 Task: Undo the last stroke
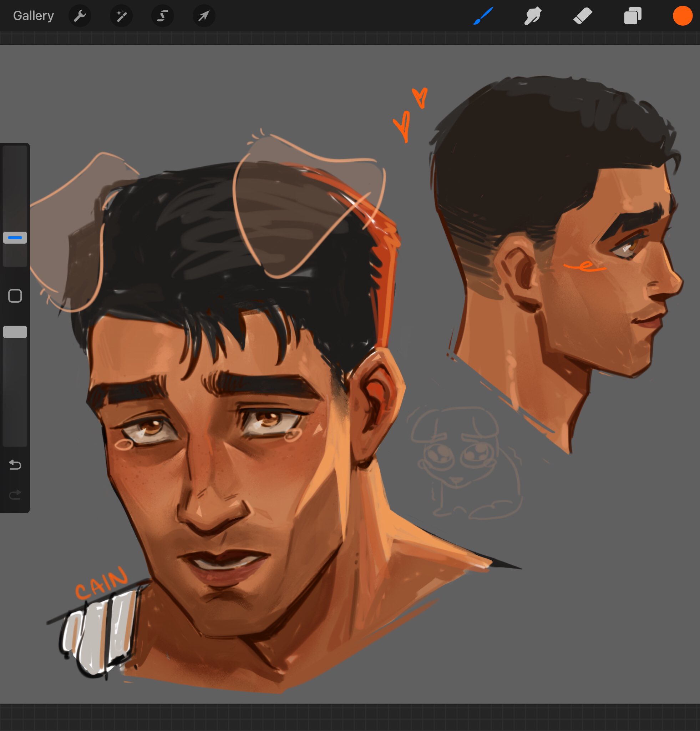click(x=15, y=465)
